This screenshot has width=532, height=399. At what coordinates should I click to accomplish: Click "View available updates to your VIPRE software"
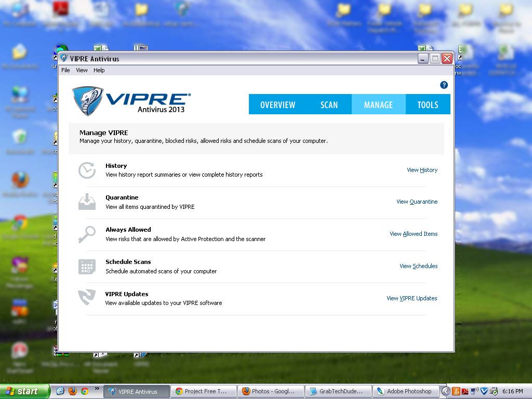(164, 303)
